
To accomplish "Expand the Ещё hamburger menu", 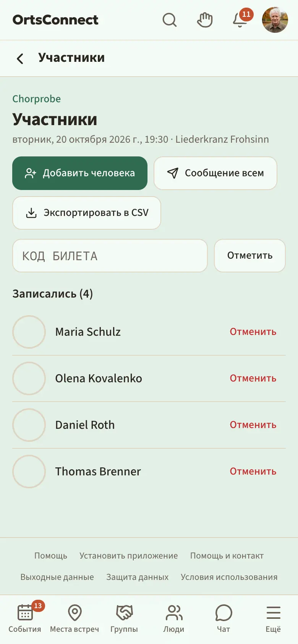I will 273,619.
